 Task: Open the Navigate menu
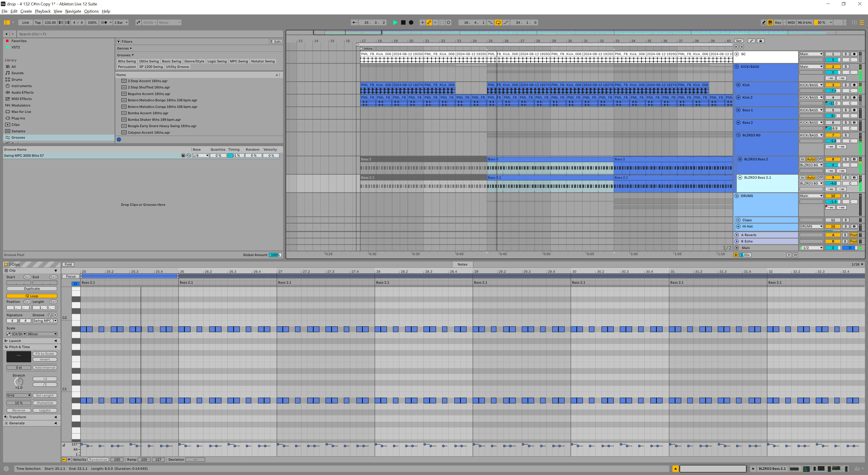tap(73, 11)
